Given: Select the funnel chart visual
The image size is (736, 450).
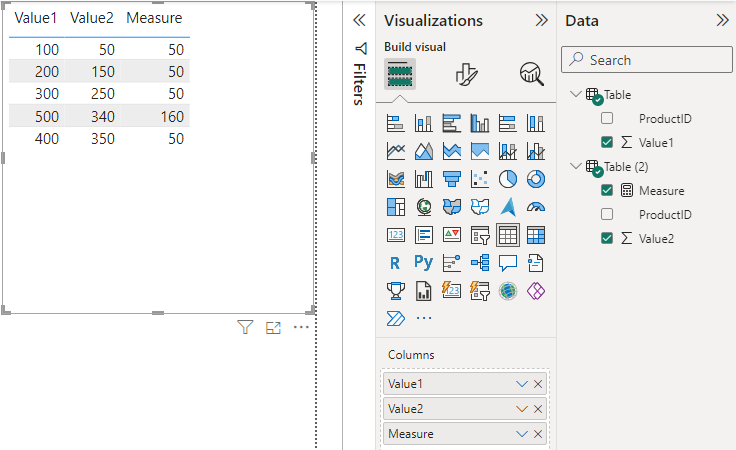Looking at the screenshot, I should [x=452, y=179].
